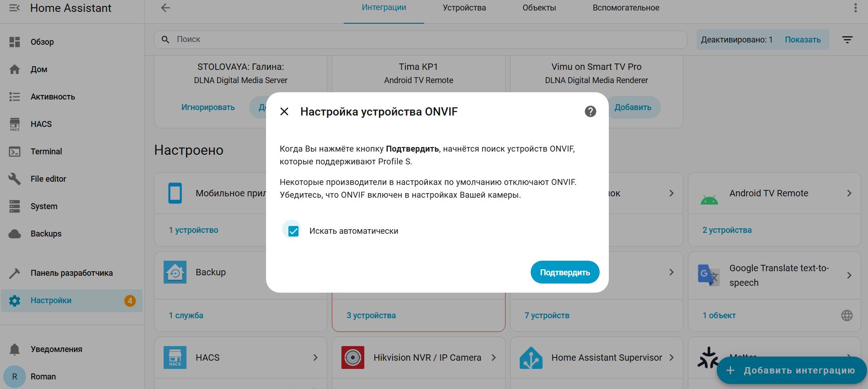Expand the Android TV Remote integration chevron
The width and height of the screenshot is (868, 389).
(849, 193)
